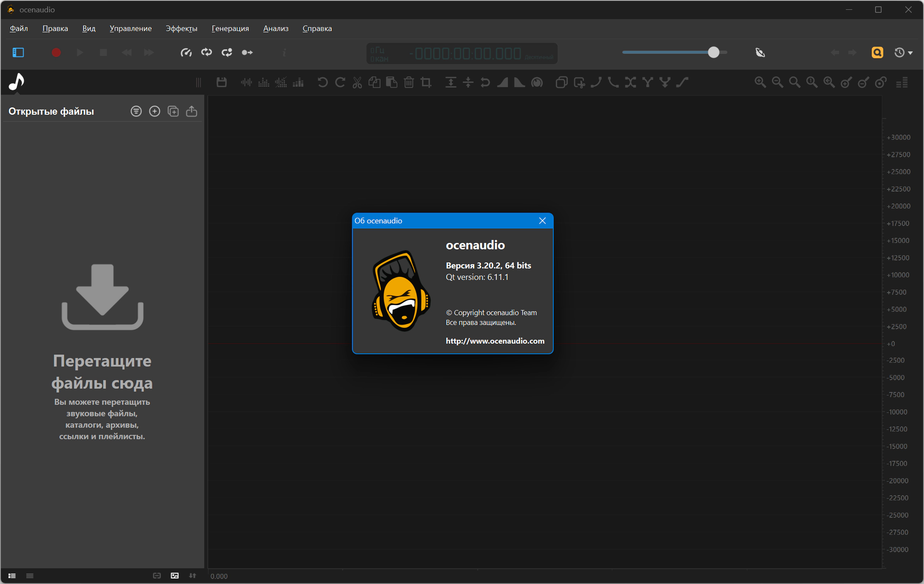Click the Play button in the transport bar
The height and width of the screenshot is (584, 924).
[x=80, y=52]
